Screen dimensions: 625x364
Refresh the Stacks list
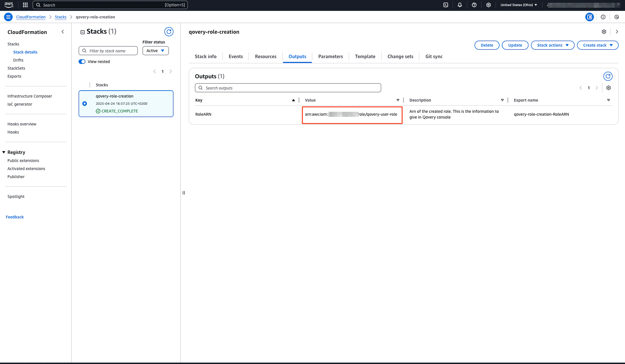(x=169, y=32)
